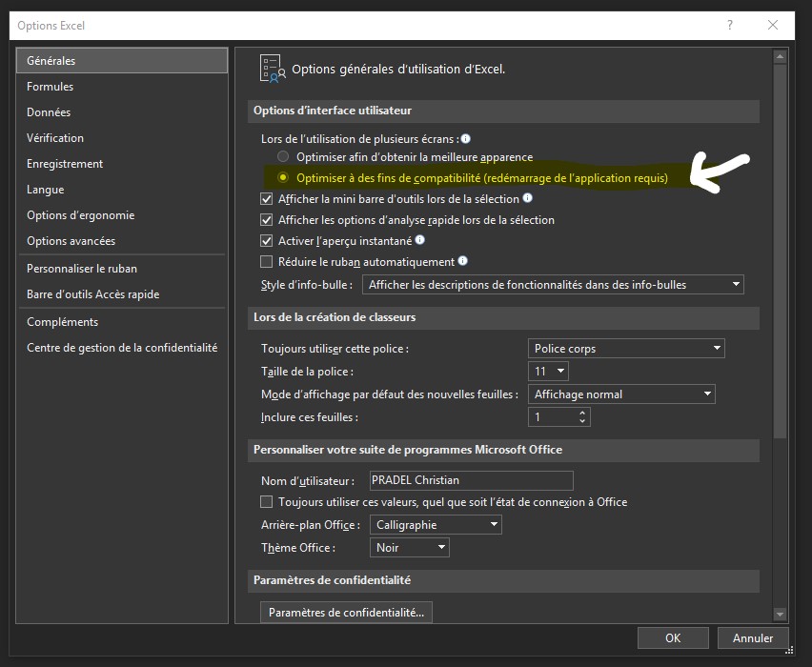Open the 'Style d'info-bulle' dropdown
The width and height of the screenshot is (812, 667).
[553, 285]
